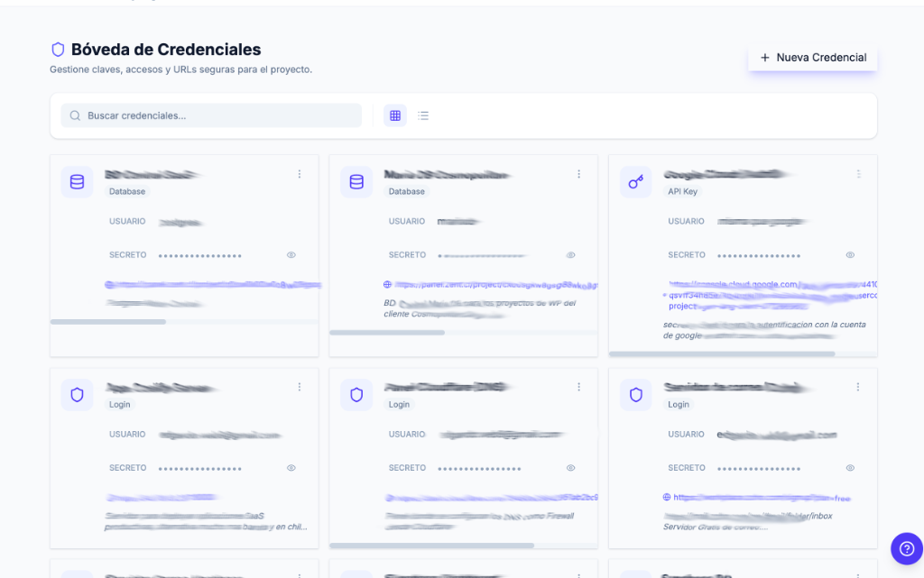Click 'Login' badge on 'DNS como Firewall' card

pos(399,404)
